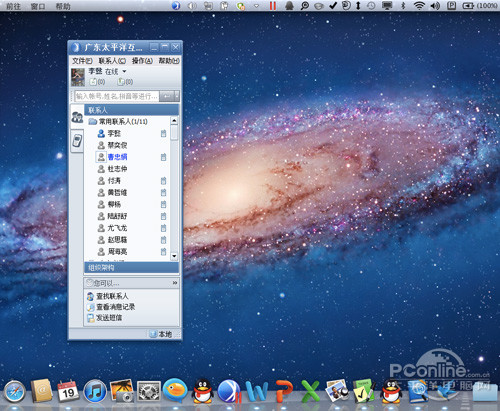The height and width of the screenshot is (411, 500).
Task: Focus the contact search input field
Action: 117,96
